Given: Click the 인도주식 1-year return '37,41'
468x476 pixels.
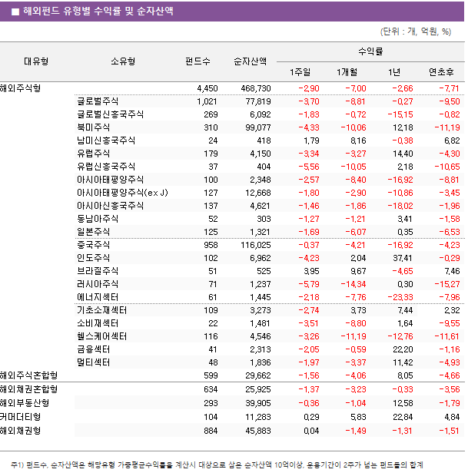Looking at the screenshot, I should pyautogui.click(x=403, y=258).
